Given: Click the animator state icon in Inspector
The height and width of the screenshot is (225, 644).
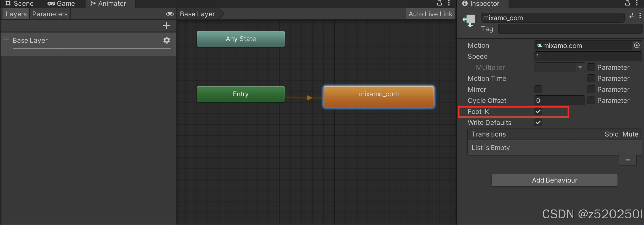Looking at the screenshot, I should coord(469,21).
